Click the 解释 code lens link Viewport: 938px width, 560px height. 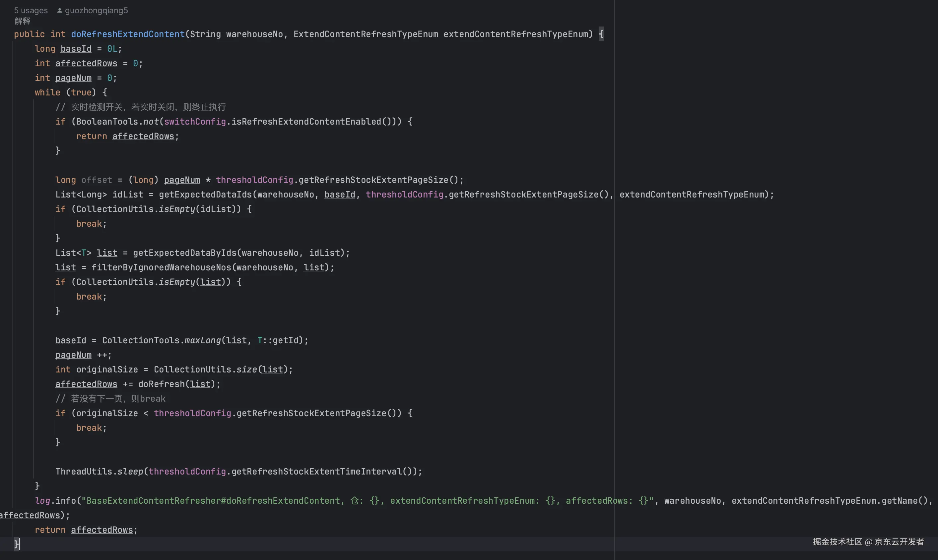(x=22, y=21)
